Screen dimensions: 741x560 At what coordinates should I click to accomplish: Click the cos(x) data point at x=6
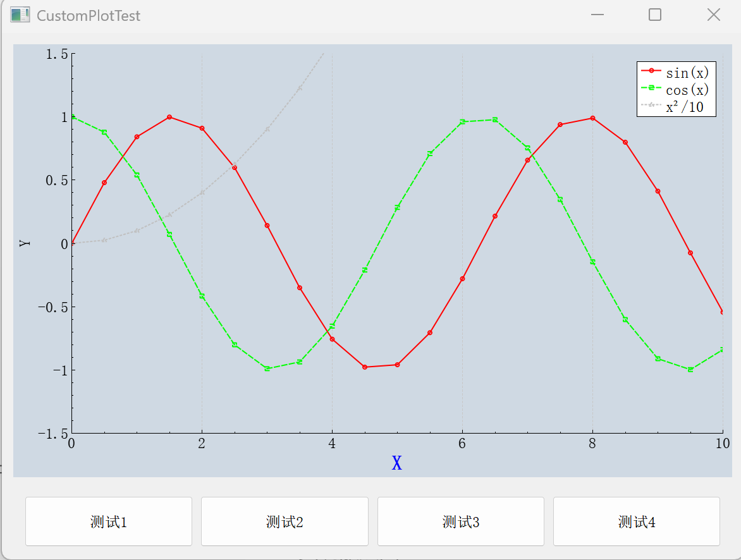[462, 122]
